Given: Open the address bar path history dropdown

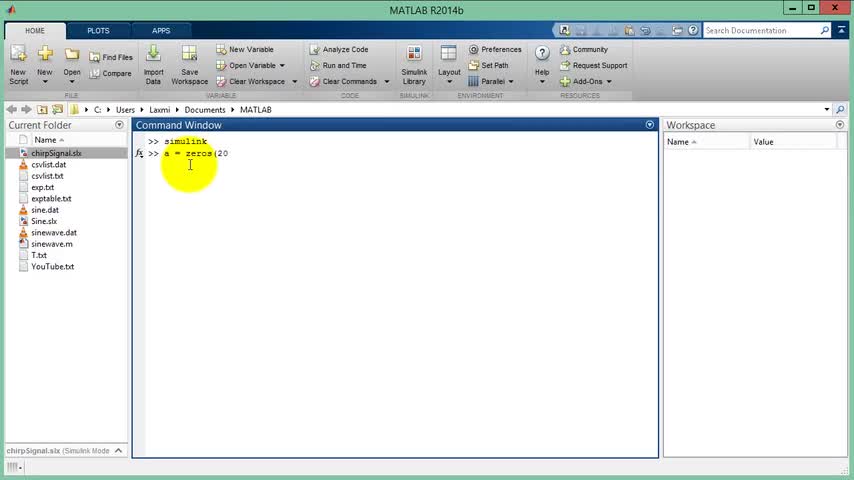Looking at the screenshot, I should click(x=827, y=110).
